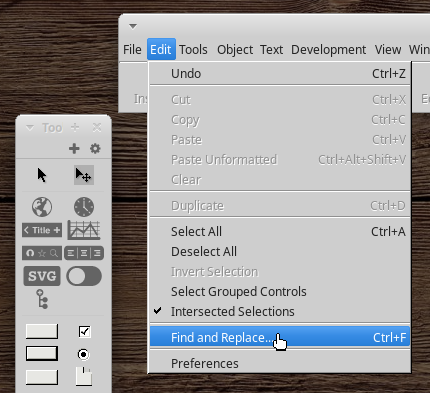Viewport: 430px width, 393px height.
Task: Click the segmented alignment control widget
Action: tap(84, 253)
